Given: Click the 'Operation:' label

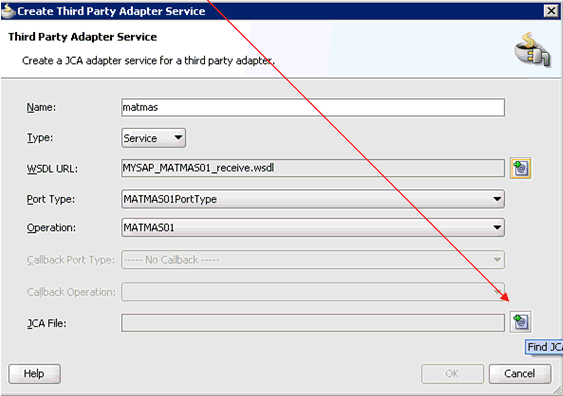Looking at the screenshot, I should pyautogui.click(x=51, y=228).
